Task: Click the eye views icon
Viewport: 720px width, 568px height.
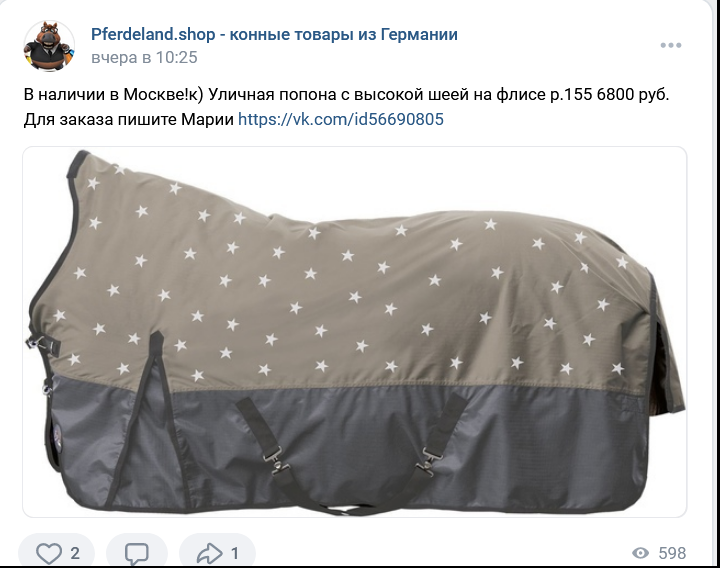Action: click(x=640, y=553)
